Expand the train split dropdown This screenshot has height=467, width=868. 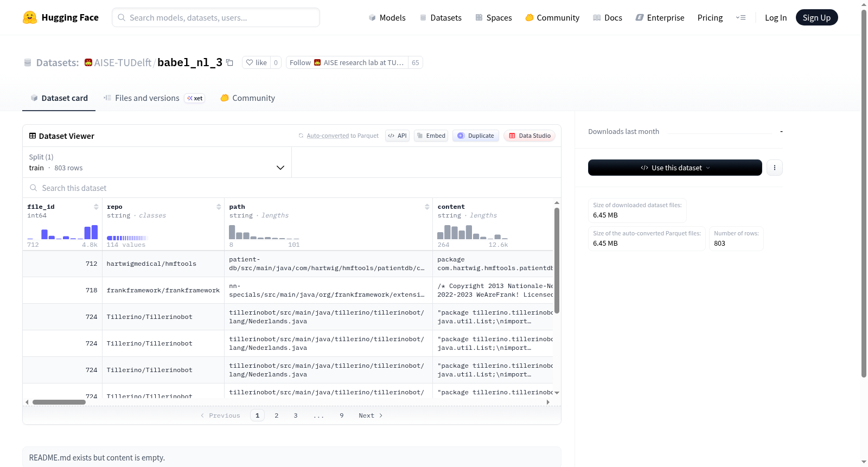[x=157, y=162]
